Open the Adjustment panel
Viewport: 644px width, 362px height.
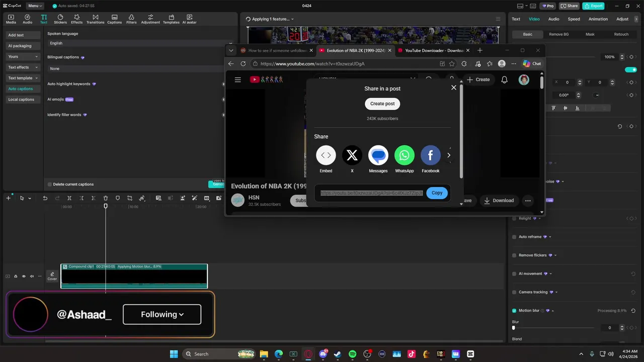(150, 19)
